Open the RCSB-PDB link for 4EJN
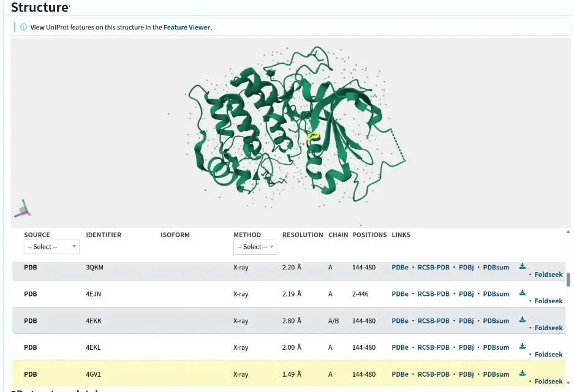 click(433, 294)
